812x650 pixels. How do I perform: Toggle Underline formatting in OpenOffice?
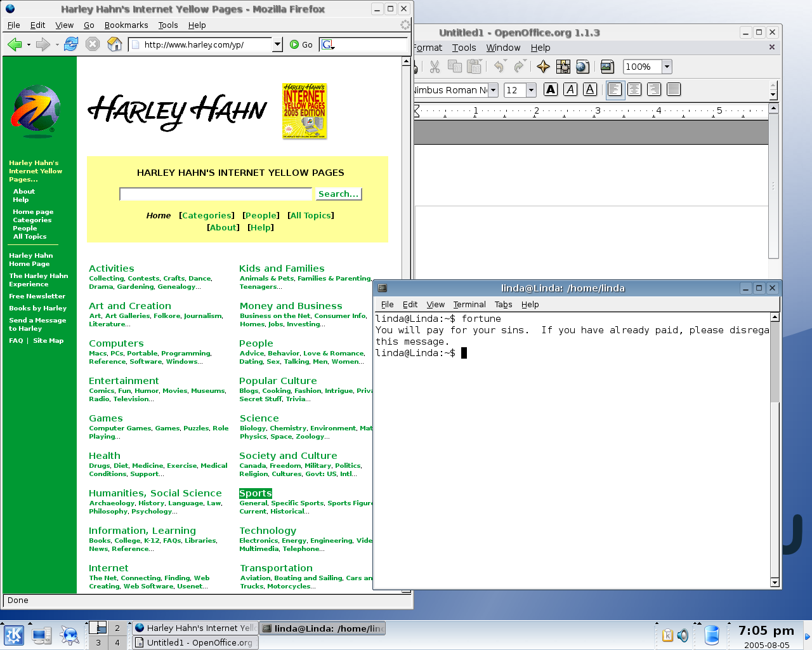pyautogui.click(x=590, y=90)
